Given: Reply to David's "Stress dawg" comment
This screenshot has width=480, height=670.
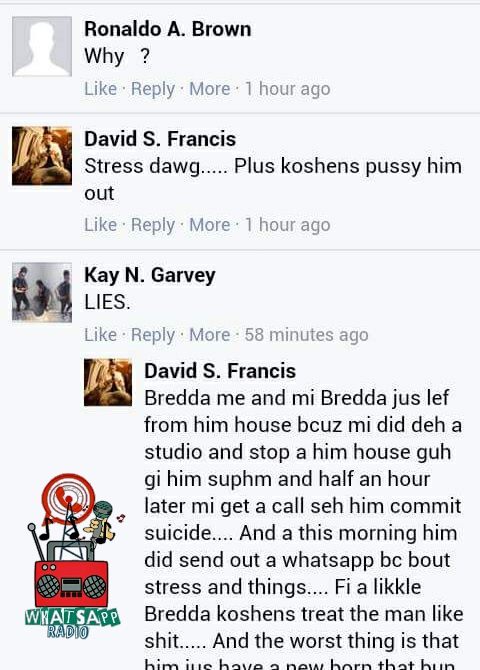Looking at the screenshot, I should coord(153,225).
